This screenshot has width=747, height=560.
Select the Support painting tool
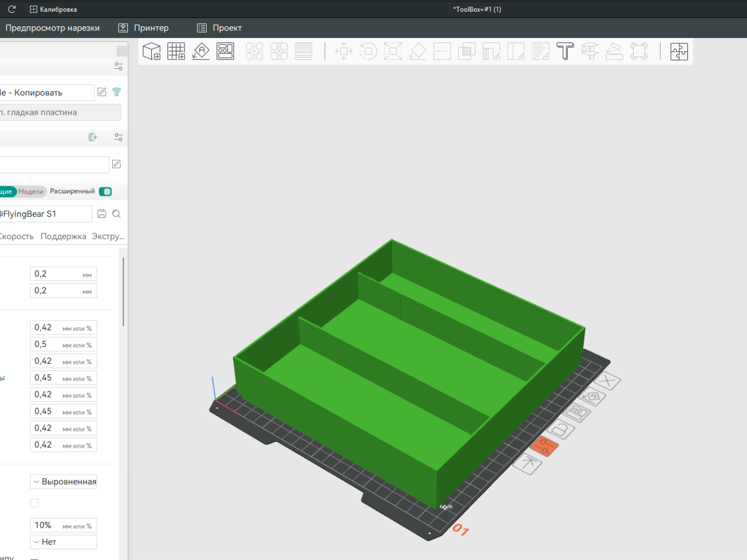click(x=492, y=51)
